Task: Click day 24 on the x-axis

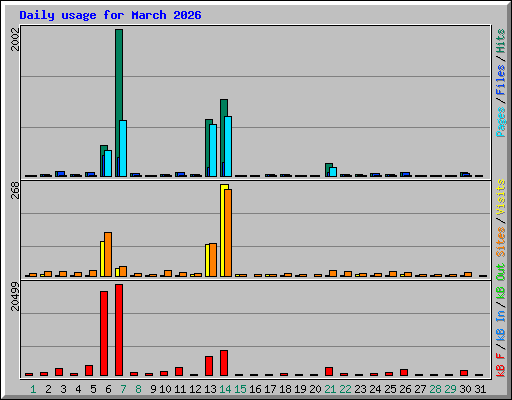Action: pyautogui.click(x=375, y=389)
